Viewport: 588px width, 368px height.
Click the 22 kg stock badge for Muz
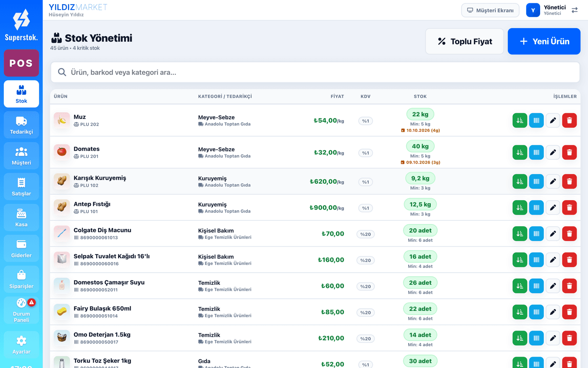click(x=420, y=114)
